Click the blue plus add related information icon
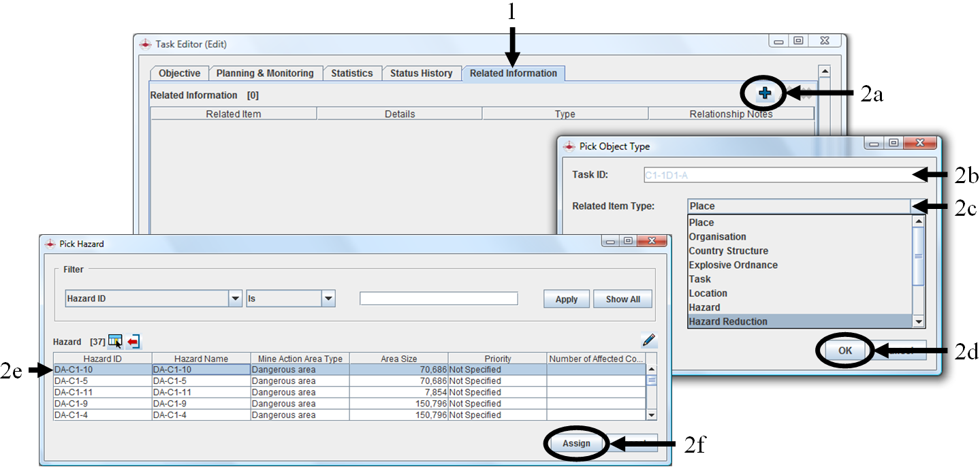Viewport: 980px width, 469px height. tap(765, 94)
